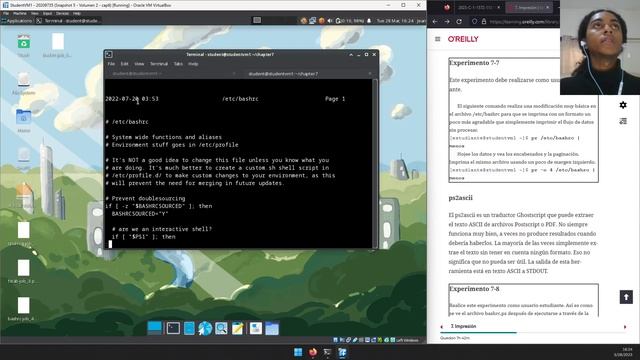Viewport: 640px width, 360px height.
Task: Click the power manager battery indicator
Action: (349, 20)
